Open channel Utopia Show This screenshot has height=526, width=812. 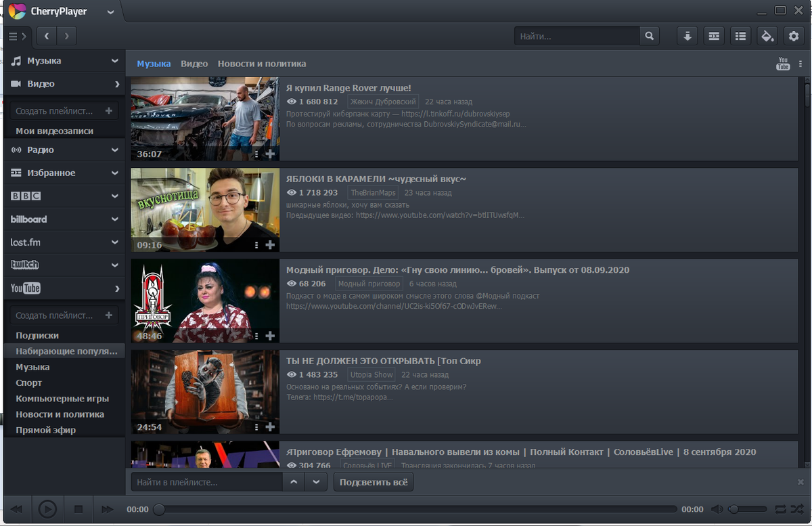[371, 374]
